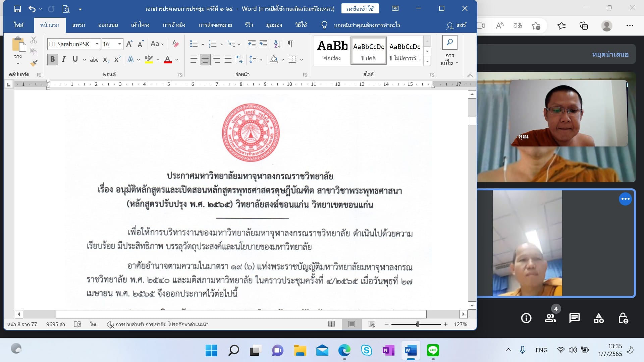Clear all formatting with the eraser icon
Screen dimensions: 644x362
[175, 44]
